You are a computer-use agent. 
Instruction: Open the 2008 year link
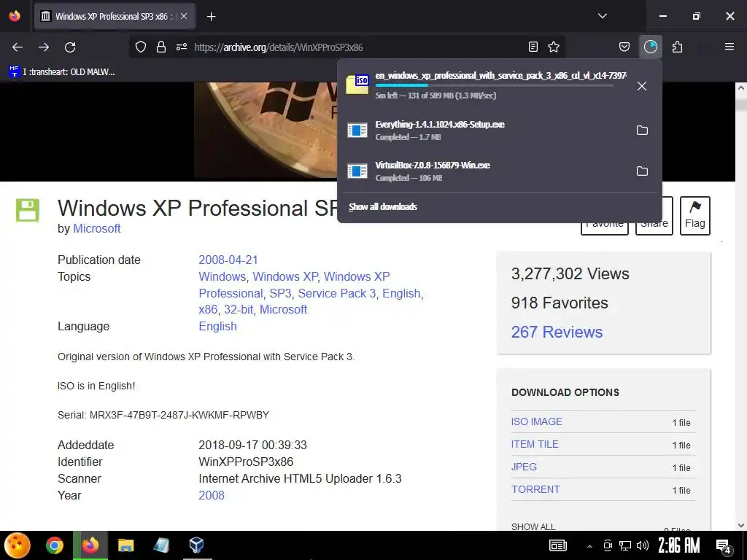tap(212, 495)
